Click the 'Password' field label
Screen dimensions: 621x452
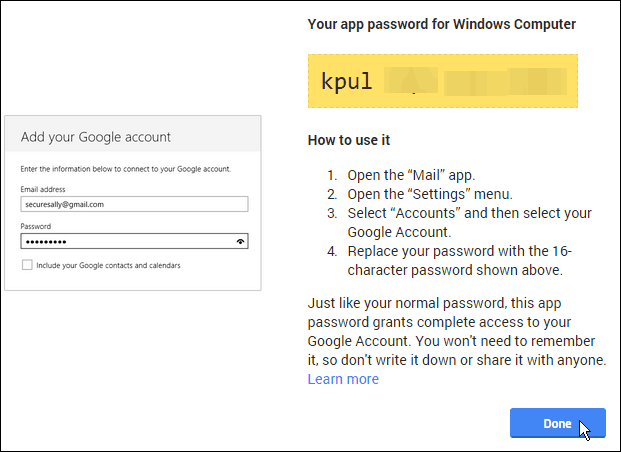pos(36,226)
